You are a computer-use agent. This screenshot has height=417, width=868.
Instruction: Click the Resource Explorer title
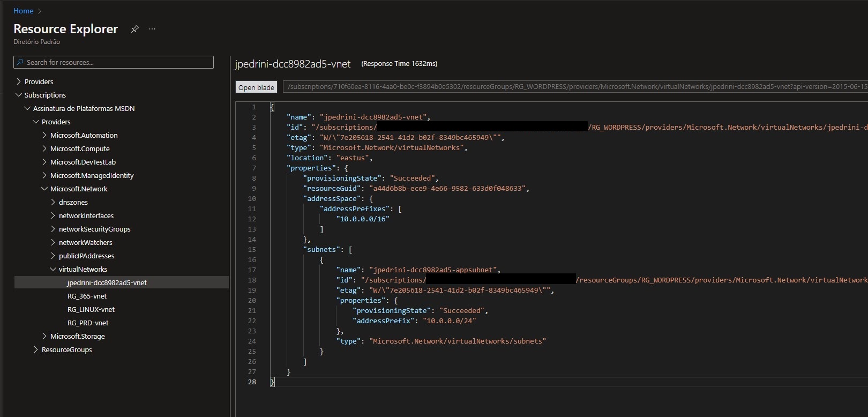[x=65, y=29]
